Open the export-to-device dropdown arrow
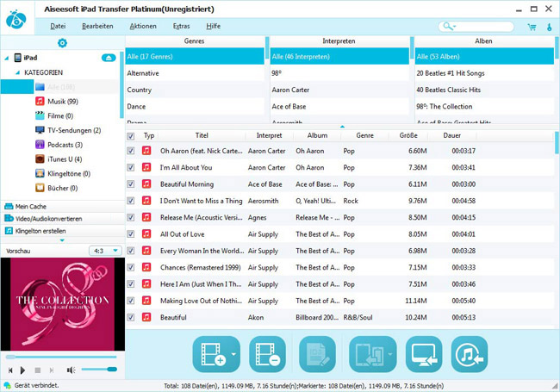560x392 pixels. pyautogui.click(x=390, y=354)
